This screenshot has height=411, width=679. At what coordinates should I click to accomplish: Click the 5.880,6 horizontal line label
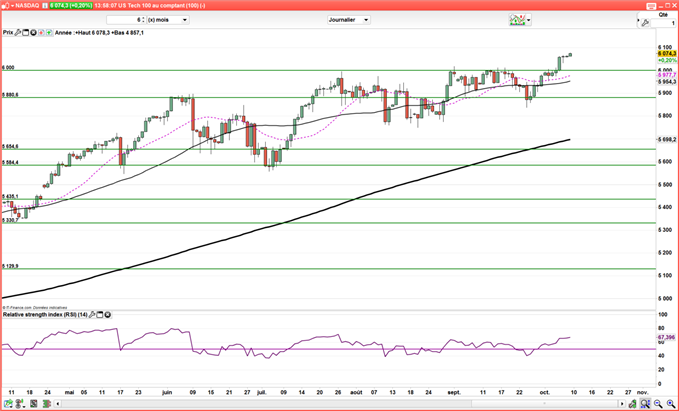10,94
